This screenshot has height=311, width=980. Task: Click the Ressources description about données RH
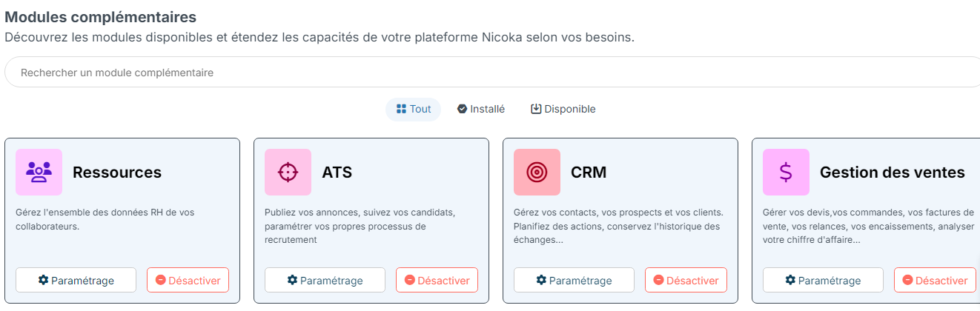pos(105,219)
